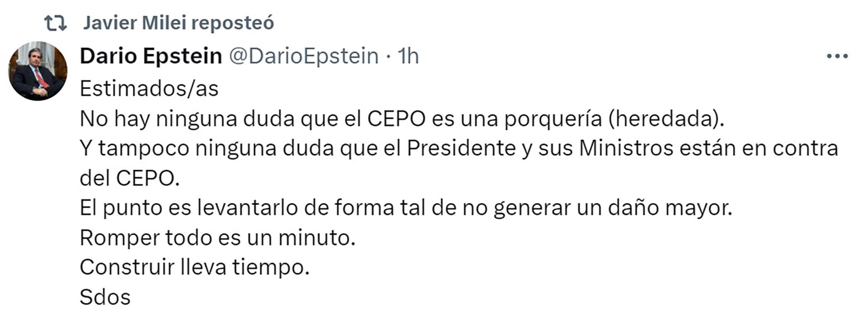The image size is (868, 327).
Task: Open the three-dot more options menu
Action: [837, 57]
